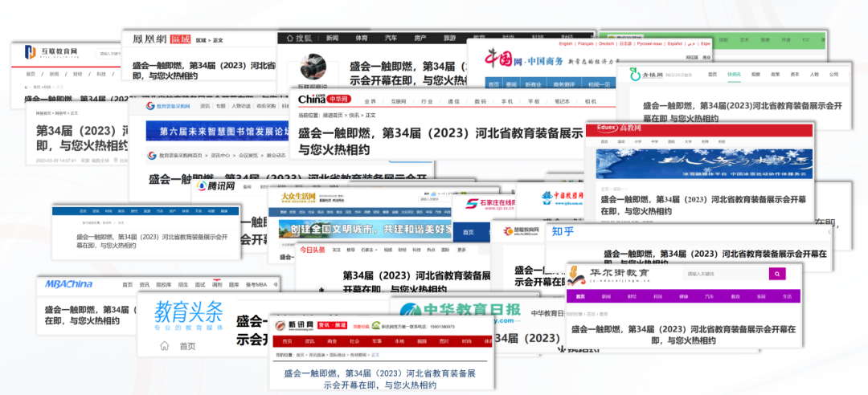
Task: Click the 新讯网 article headline 盛会一触即燃
Action: point(379,379)
